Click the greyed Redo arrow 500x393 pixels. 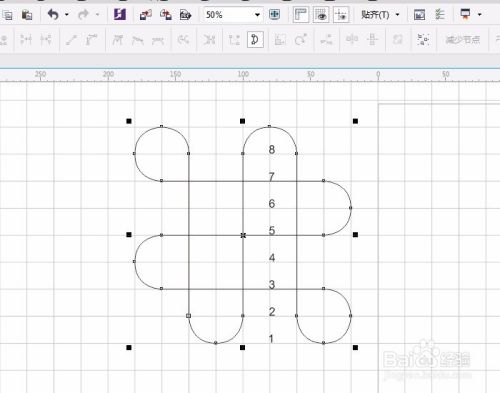click(x=83, y=15)
